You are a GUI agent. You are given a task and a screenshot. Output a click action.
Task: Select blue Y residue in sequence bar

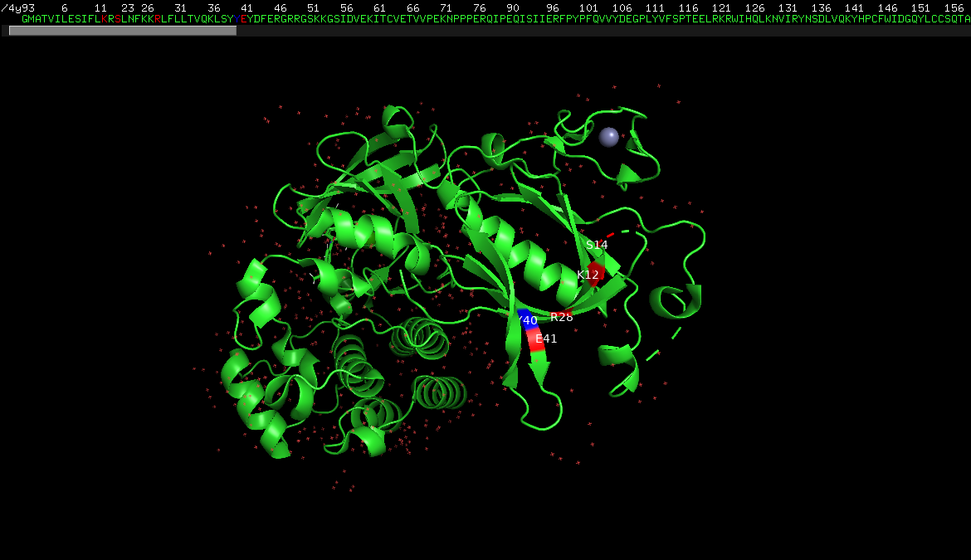(x=237, y=19)
